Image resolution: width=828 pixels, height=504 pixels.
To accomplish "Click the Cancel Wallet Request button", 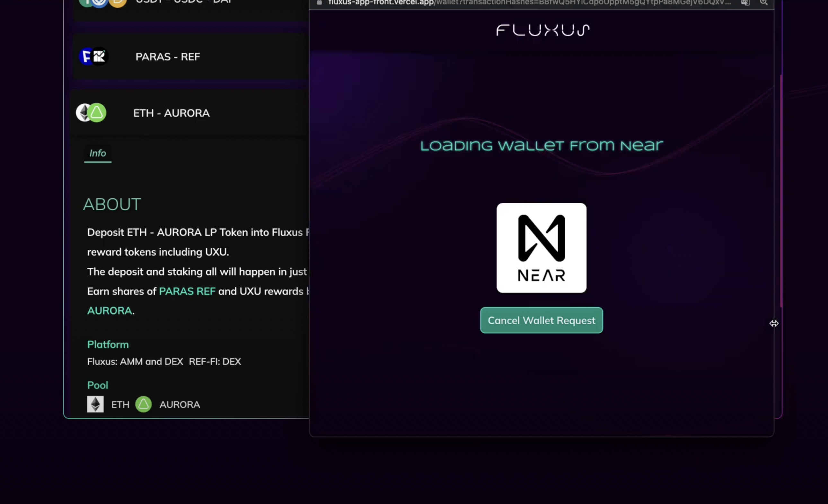I will 542,320.
